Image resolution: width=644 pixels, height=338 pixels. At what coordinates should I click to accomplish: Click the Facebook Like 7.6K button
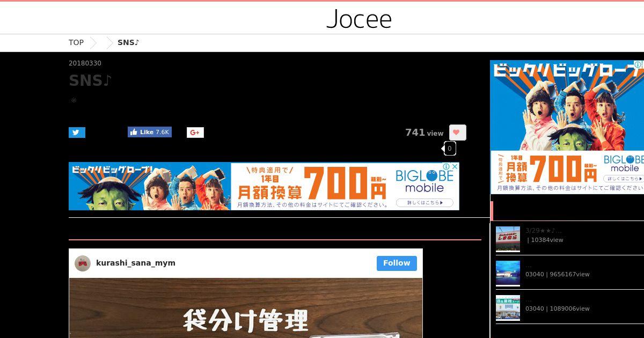pyautogui.click(x=150, y=132)
